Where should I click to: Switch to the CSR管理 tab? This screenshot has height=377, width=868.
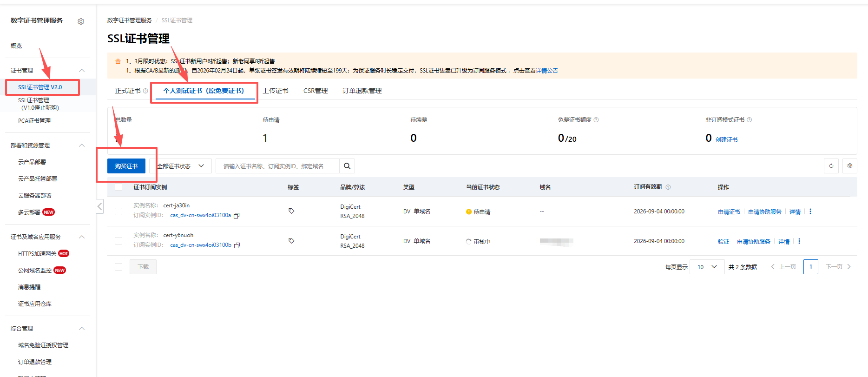(316, 91)
